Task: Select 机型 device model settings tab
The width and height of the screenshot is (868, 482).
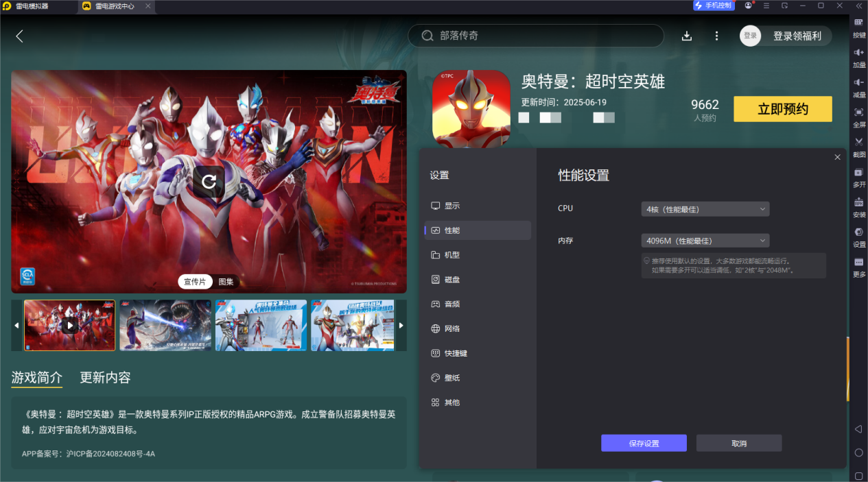Action: click(x=478, y=255)
